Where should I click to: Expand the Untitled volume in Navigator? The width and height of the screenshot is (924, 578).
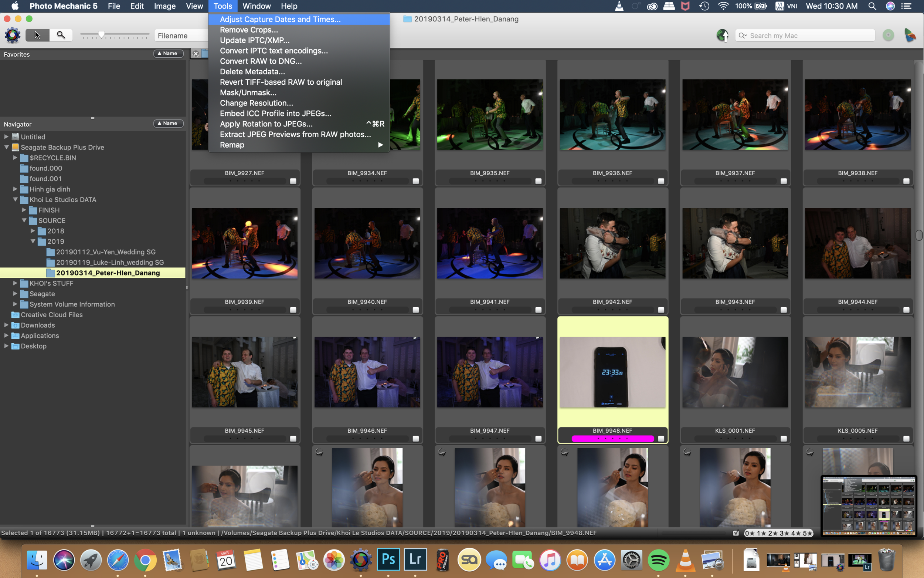(6, 136)
